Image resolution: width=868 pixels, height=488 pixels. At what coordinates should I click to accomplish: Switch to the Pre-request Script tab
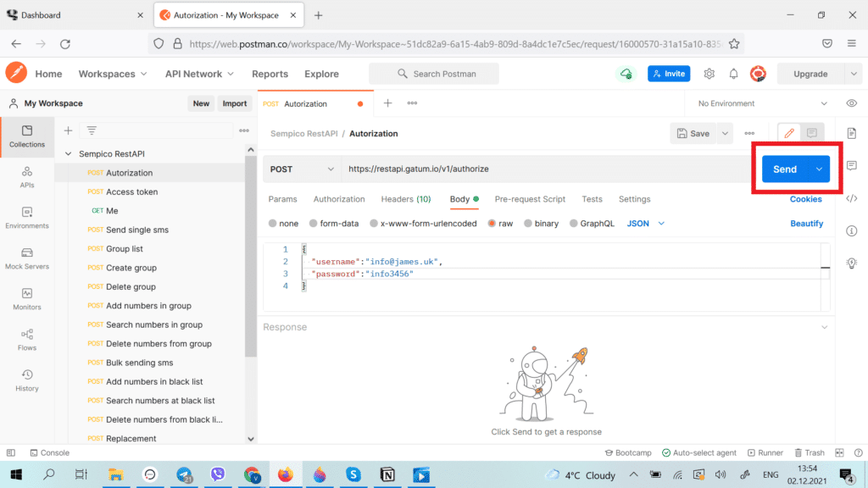coord(530,198)
